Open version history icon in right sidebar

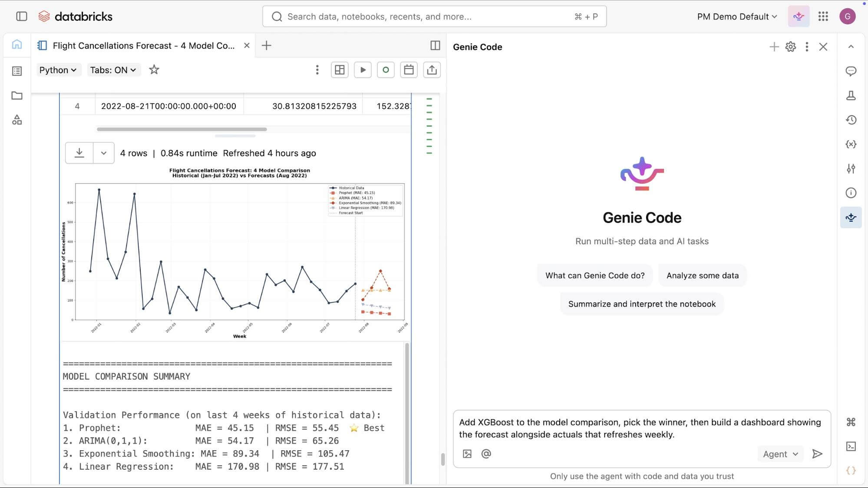pyautogui.click(x=851, y=120)
